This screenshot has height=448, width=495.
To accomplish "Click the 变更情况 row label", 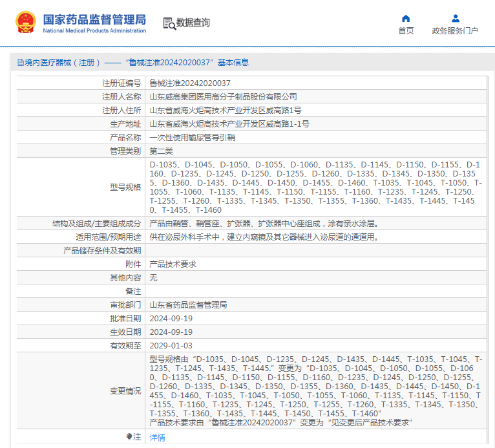I will [x=125, y=391].
